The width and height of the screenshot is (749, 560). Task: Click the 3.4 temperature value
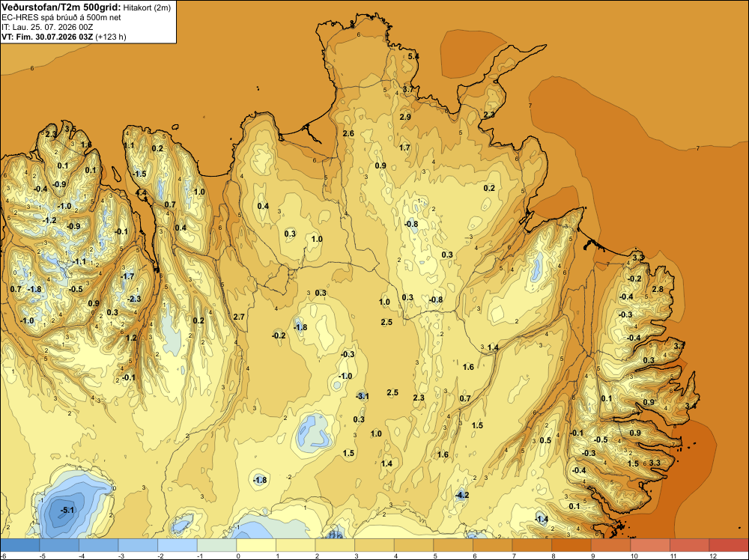tap(691, 406)
